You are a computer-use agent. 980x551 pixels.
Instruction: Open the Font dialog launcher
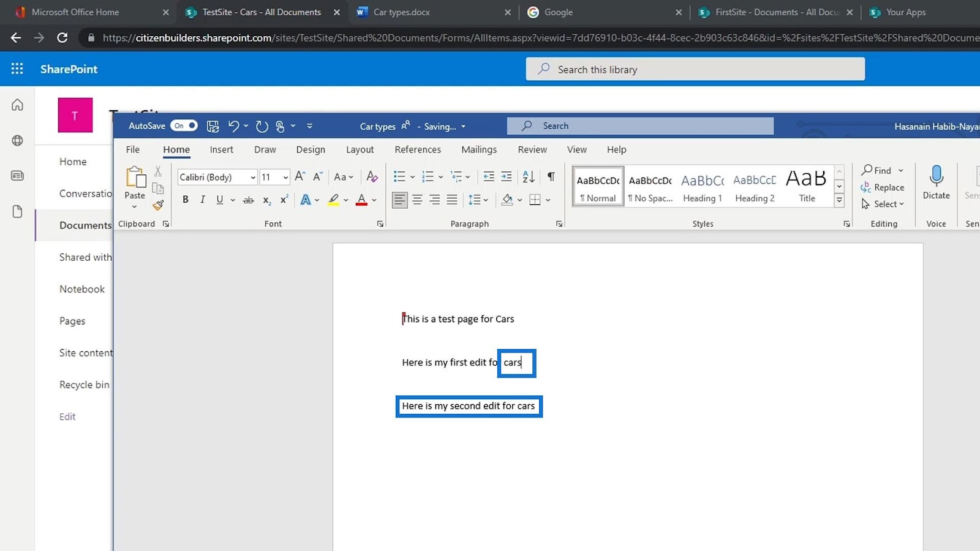coord(380,224)
